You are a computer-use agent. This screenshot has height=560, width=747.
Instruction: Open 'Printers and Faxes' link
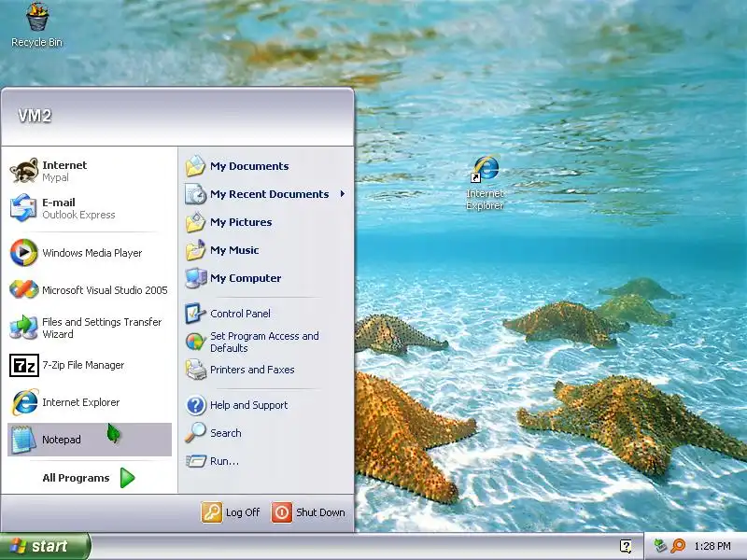click(252, 370)
